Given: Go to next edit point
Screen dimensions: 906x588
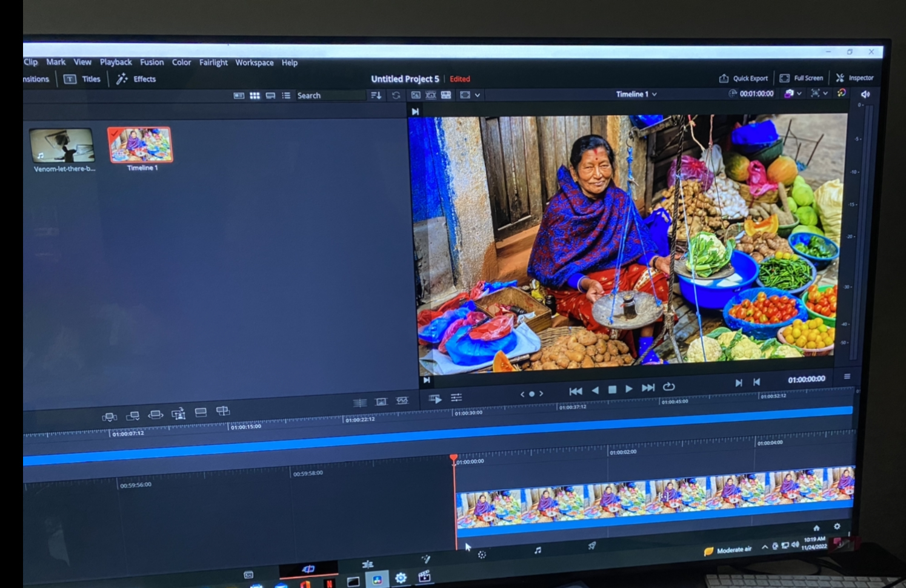Looking at the screenshot, I should tap(738, 383).
